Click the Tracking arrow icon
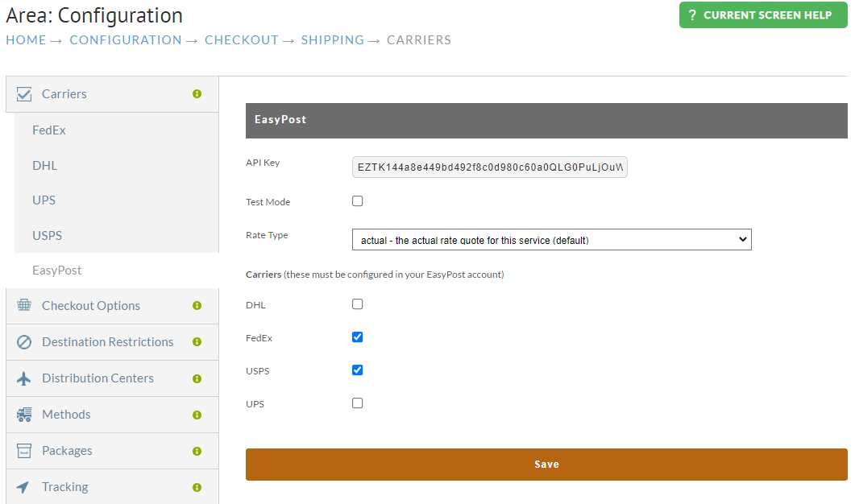This screenshot has height=504, width=855. coord(23,487)
